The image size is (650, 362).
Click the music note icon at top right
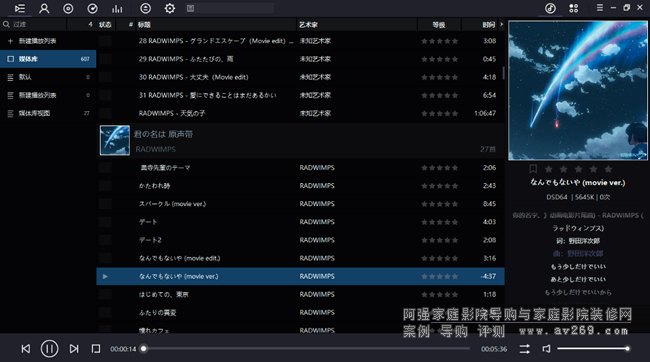[550, 8]
